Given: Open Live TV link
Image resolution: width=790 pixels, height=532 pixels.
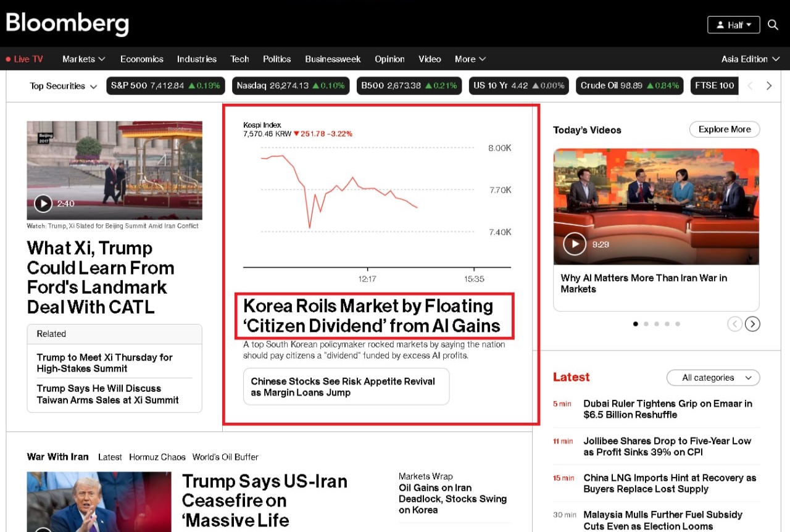Looking at the screenshot, I should click(x=24, y=59).
